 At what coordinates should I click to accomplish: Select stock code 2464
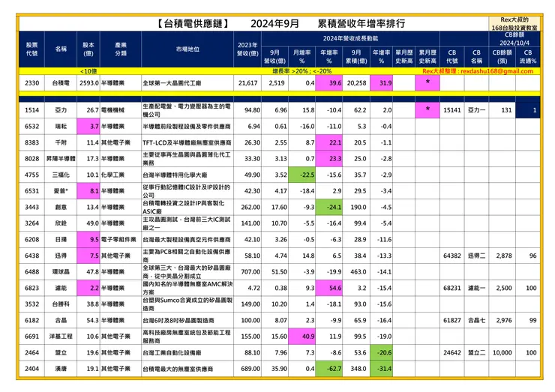tap(31, 353)
